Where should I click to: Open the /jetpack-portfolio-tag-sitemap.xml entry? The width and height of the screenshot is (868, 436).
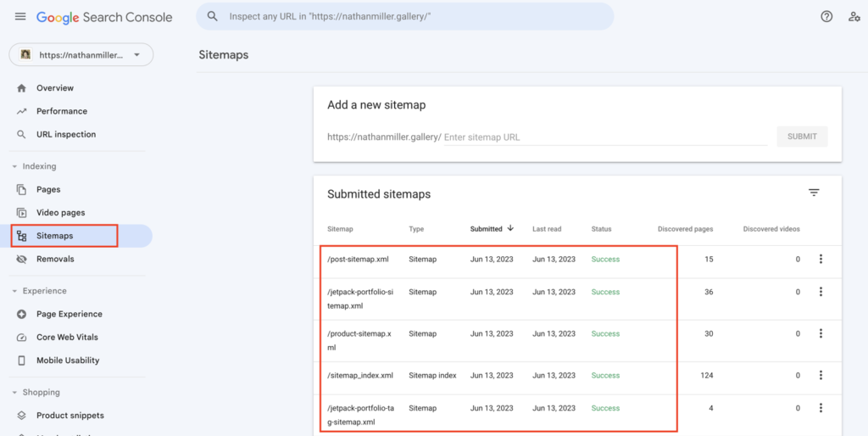pos(361,416)
